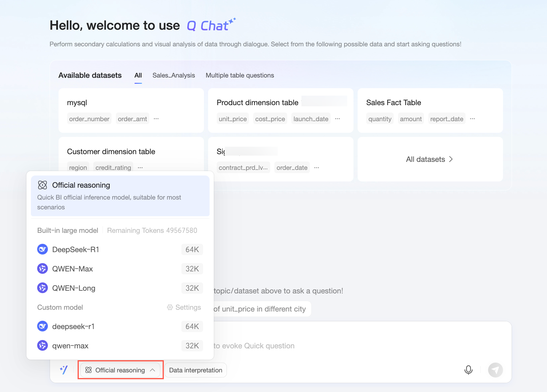Click the Settings gear icon for custom models
This screenshot has width=547, height=392.
170,307
